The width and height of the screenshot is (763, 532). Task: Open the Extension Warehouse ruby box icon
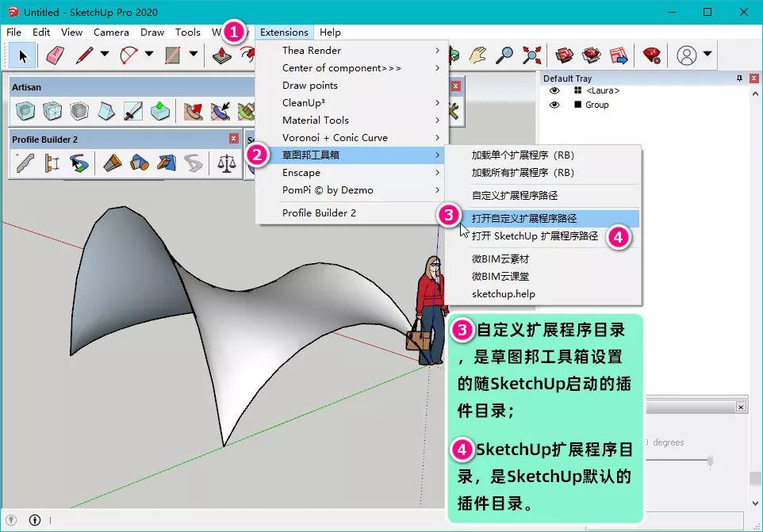pos(591,55)
